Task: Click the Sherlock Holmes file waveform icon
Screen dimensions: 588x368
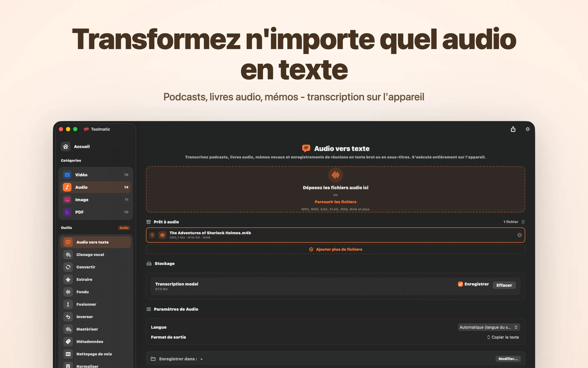Action: tap(162, 235)
